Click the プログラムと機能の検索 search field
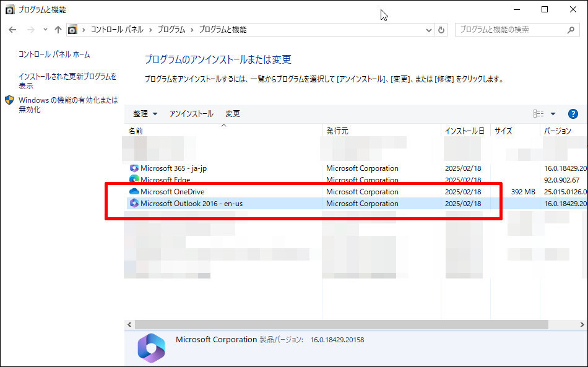 (x=517, y=30)
